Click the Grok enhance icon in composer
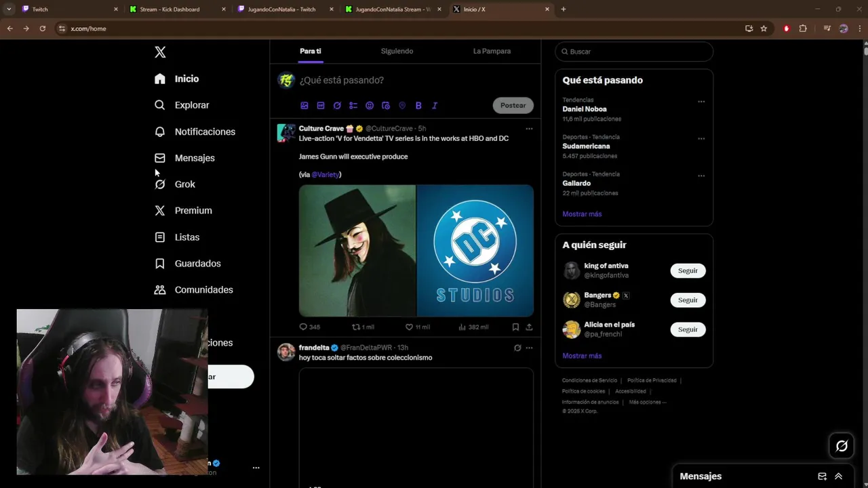 pyautogui.click(x=337, y=106)
